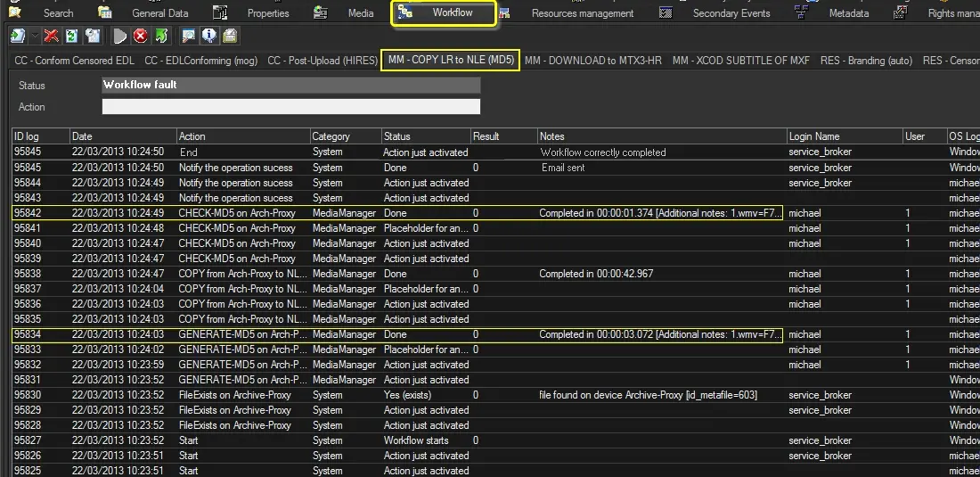The height and width of the screenshot is (477, 980).
Task: Select the RES - Branding (auto) workflow tab
Action: [x=866, y=61]
